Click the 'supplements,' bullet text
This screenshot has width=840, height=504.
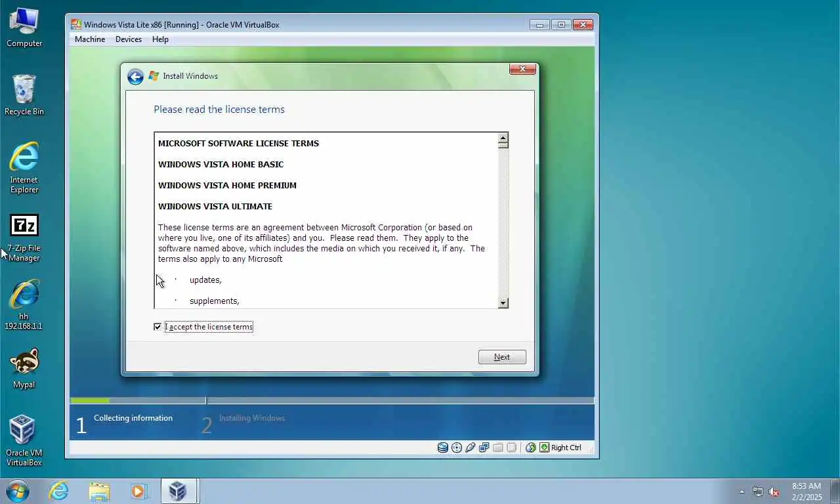(x=215, y=301)
